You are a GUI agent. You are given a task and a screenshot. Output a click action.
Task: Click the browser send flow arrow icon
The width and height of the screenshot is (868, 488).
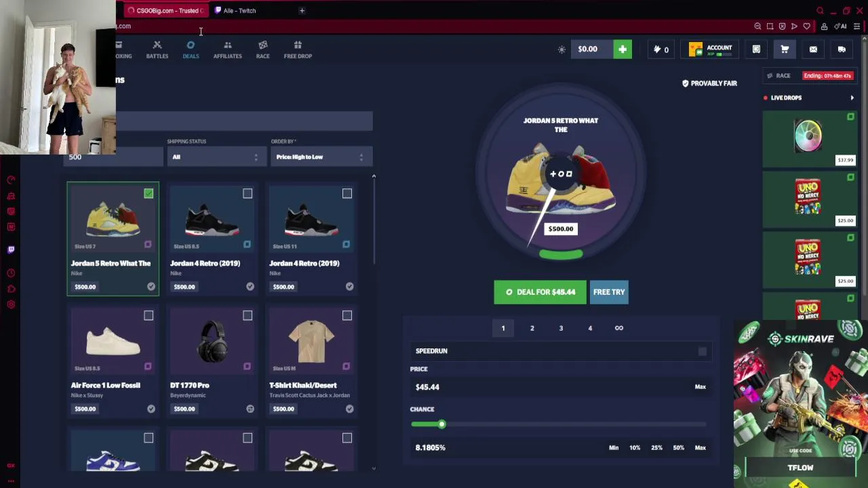pyautogui.click(x=794, y=26)
